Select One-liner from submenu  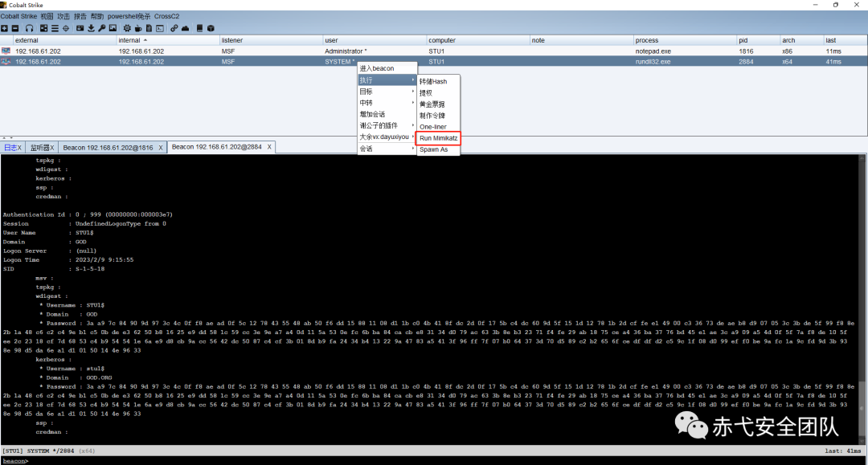pos(438,127)
